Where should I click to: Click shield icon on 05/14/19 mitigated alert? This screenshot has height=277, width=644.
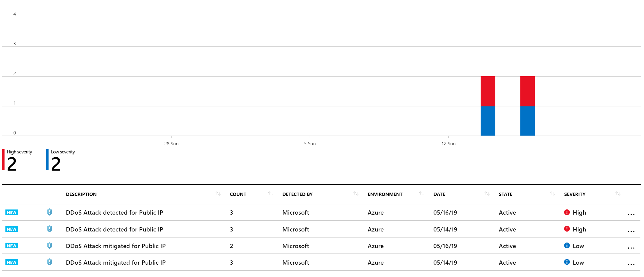point(50,262)
